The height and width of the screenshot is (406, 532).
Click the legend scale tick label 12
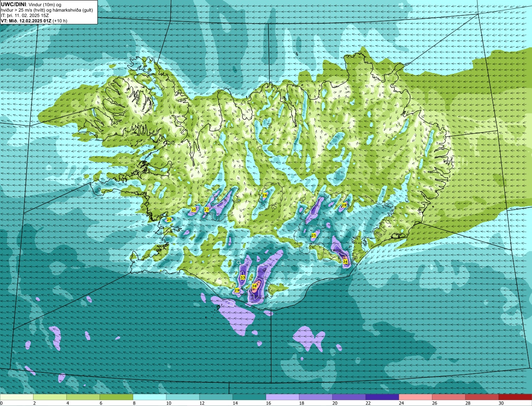[202, 403]
